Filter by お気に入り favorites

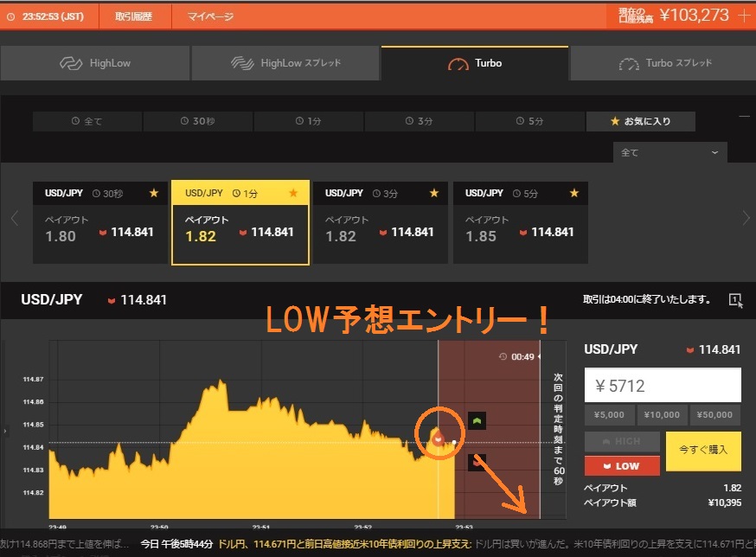coord(640,121)
